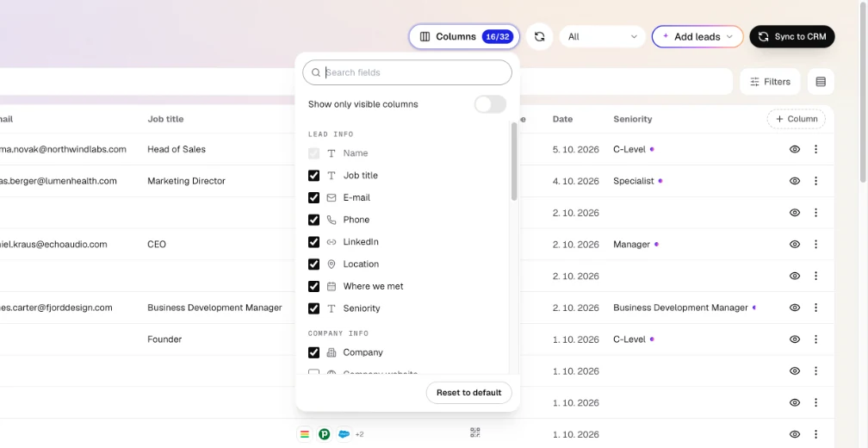This screenshot has width=868, height=448.
Task: Click the building icon beside Company field
Action: (x=332, y=352)
